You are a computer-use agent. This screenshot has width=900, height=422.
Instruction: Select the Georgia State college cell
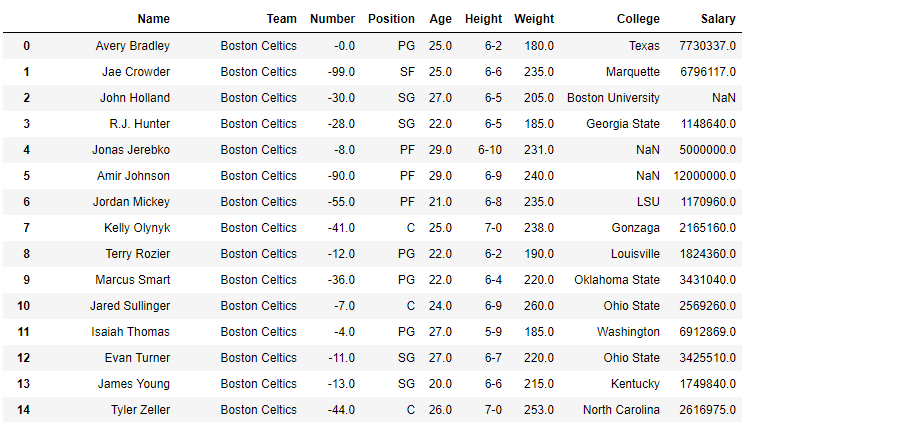[623, 124]
